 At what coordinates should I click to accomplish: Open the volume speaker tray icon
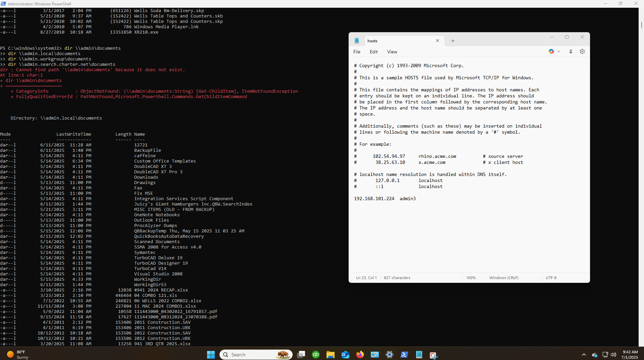click(614, 355)
